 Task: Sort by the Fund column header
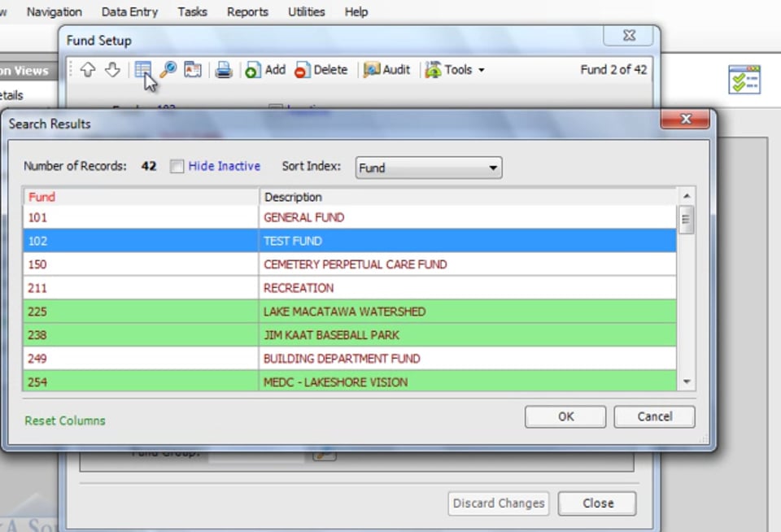click(x=141, y=197)
